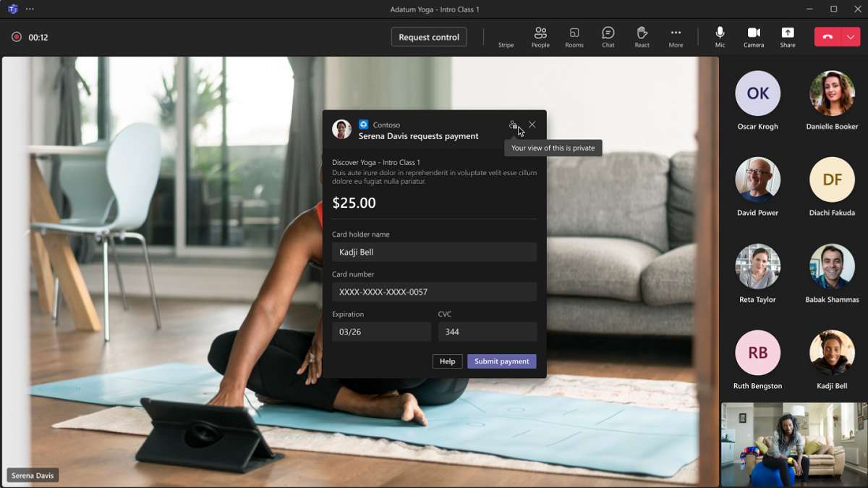Click the 00:12 recording timer
Image resolution: width=868 pixels, height=488 pixels.
pos(38,38)
